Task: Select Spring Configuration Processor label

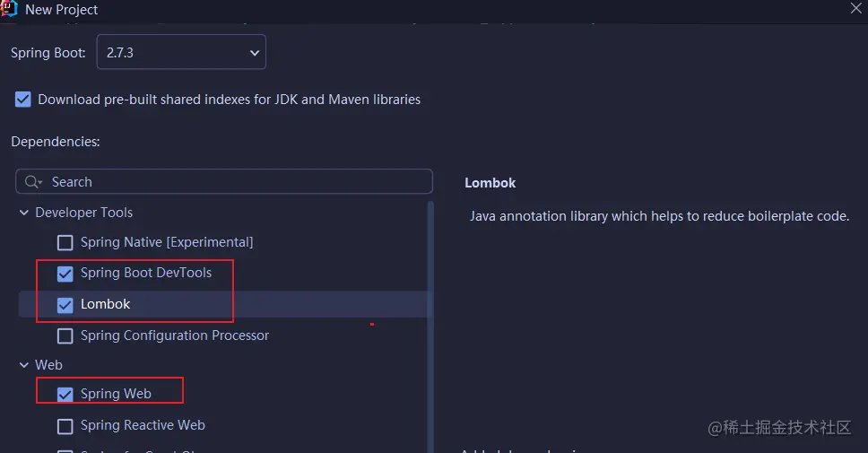Action: pyautogui.click(x=175, y=335)
